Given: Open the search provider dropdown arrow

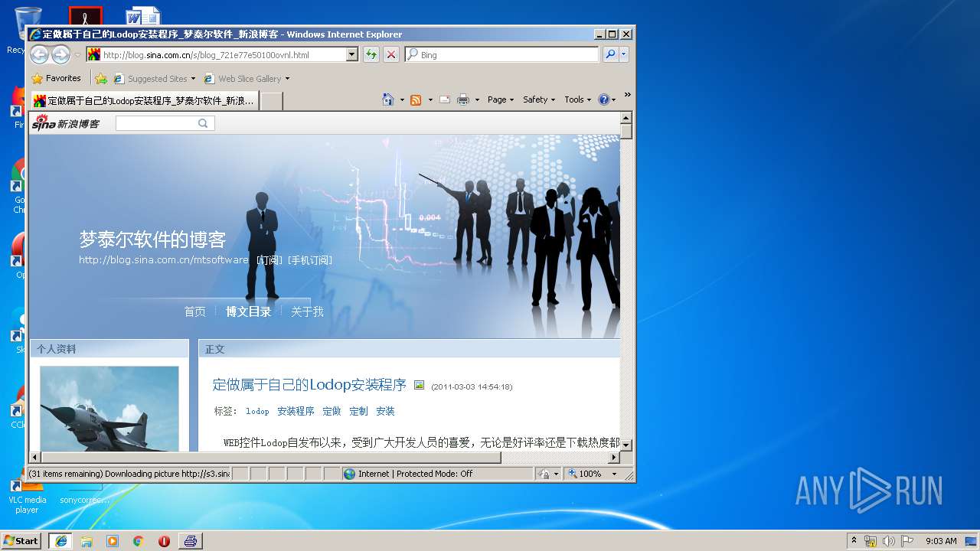Looking at the screenshot, I should [x=624, y=54].
